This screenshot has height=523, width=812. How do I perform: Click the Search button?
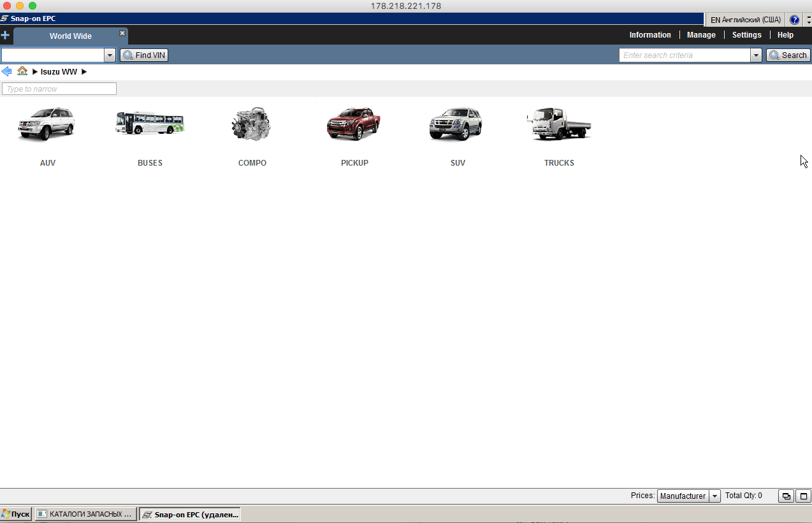click(788, 55)
